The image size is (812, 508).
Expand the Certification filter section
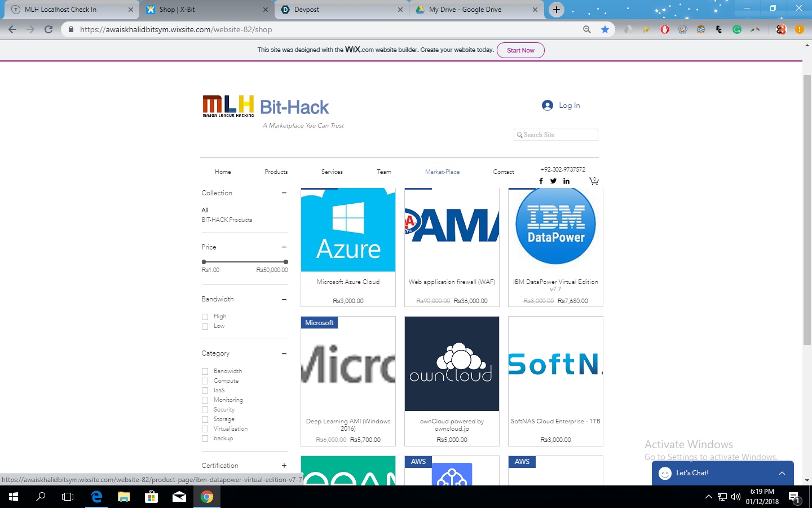pyautogui.click(x=284, y=466)
